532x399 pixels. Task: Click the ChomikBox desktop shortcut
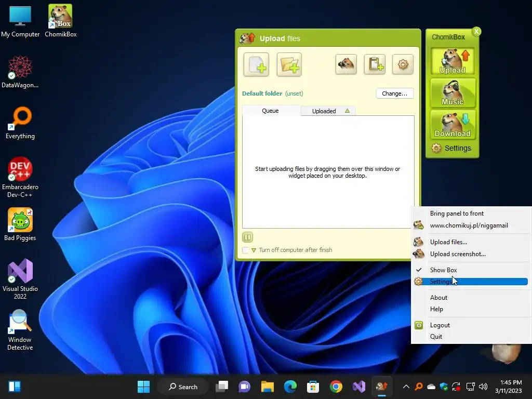pos(60,21)
